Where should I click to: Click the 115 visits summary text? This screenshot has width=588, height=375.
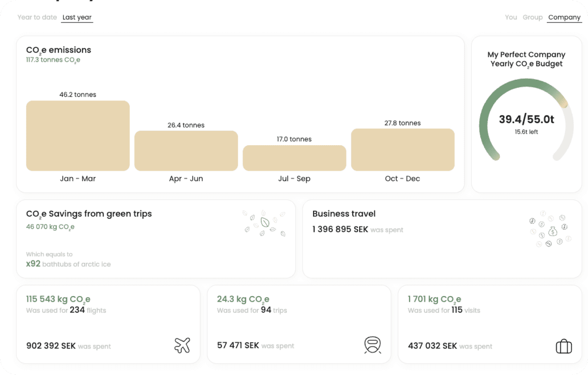coord(443,310)
